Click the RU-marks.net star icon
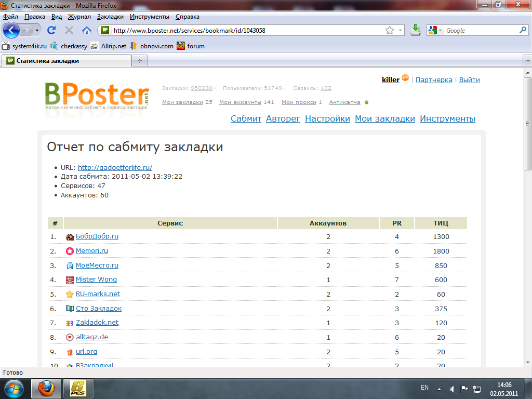Viewport: 532px width, 399px height. 70,294
